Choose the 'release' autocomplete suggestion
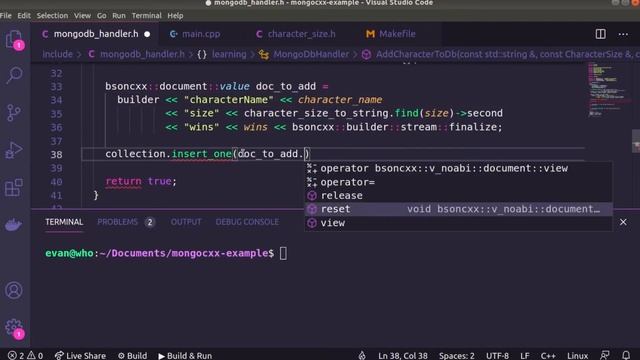The width and height of the screenshot is (640, 360). point(458,196)
